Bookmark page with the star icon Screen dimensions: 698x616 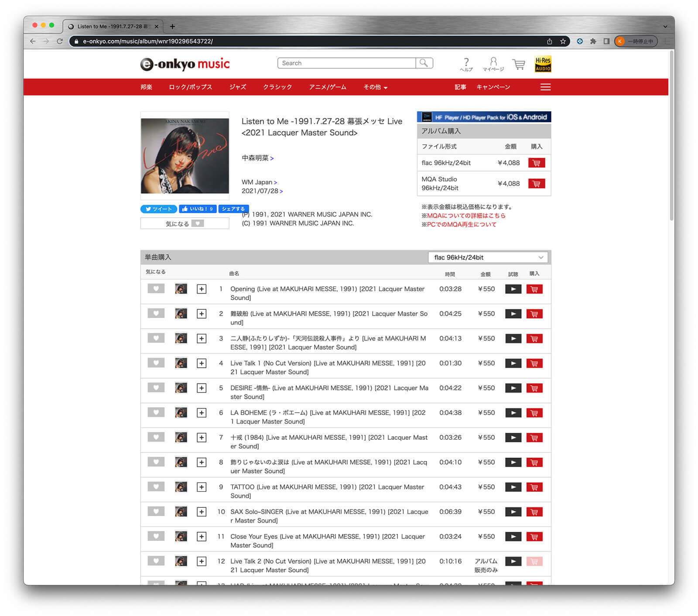[x=563, y=41]
